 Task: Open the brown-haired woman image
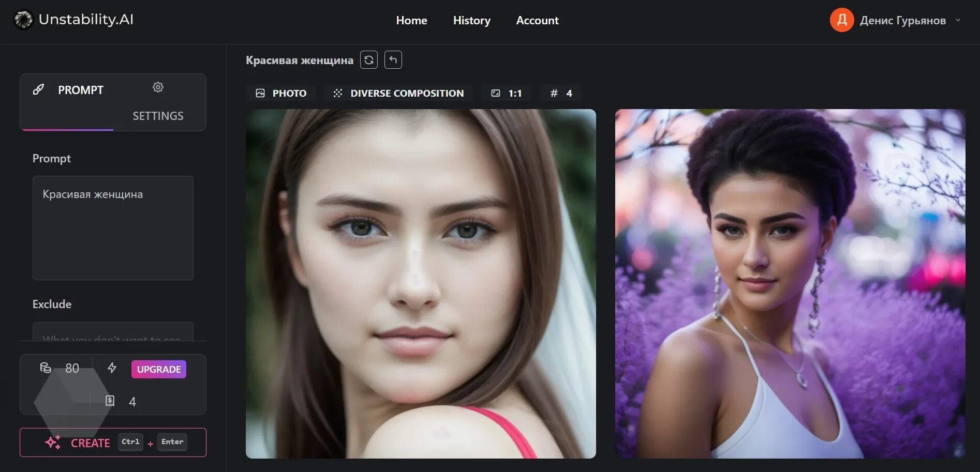click(x=421, y=284)
